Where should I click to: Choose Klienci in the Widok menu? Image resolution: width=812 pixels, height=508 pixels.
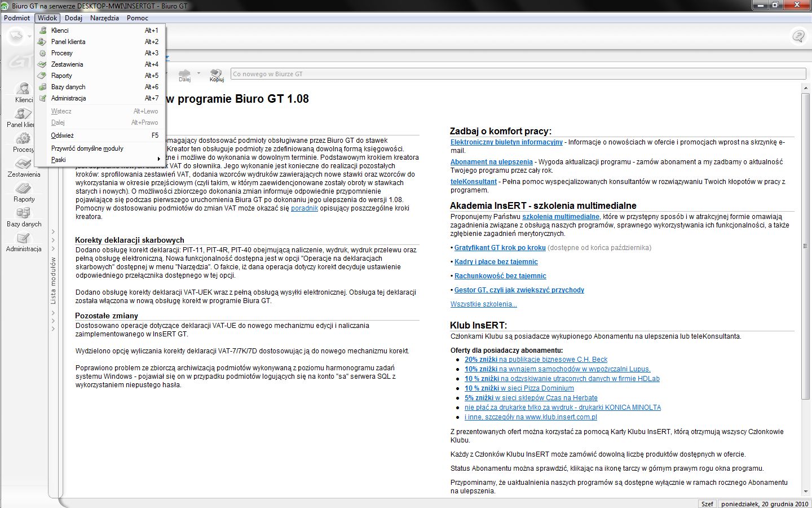click(x=99, y=30)
